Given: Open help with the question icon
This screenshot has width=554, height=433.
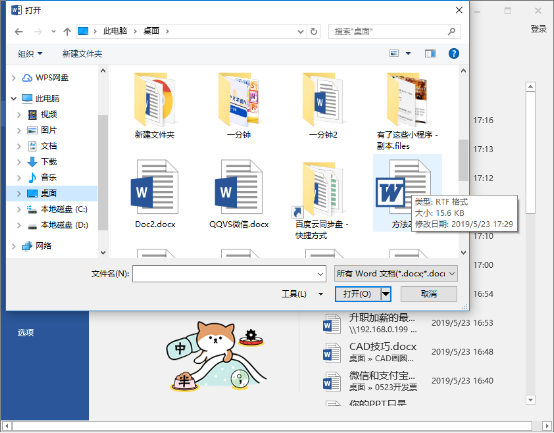Looking at the screenshot, I should click(454, 53).
